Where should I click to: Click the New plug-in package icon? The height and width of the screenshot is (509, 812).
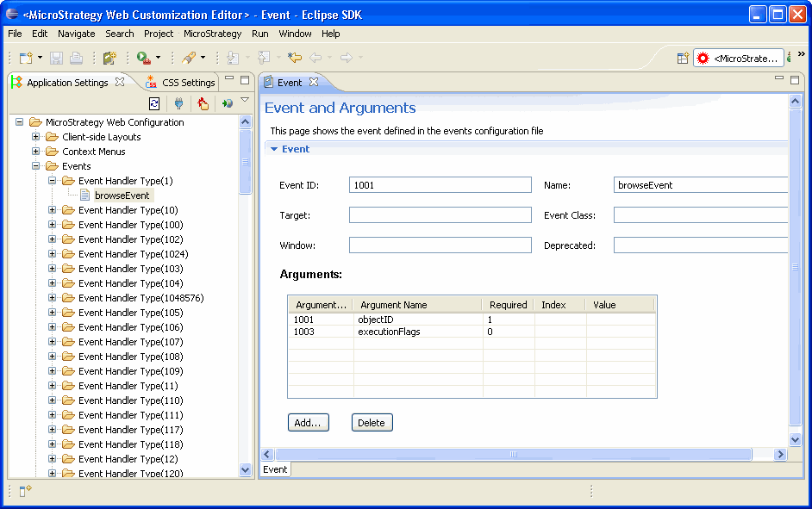tap(109, 58)
